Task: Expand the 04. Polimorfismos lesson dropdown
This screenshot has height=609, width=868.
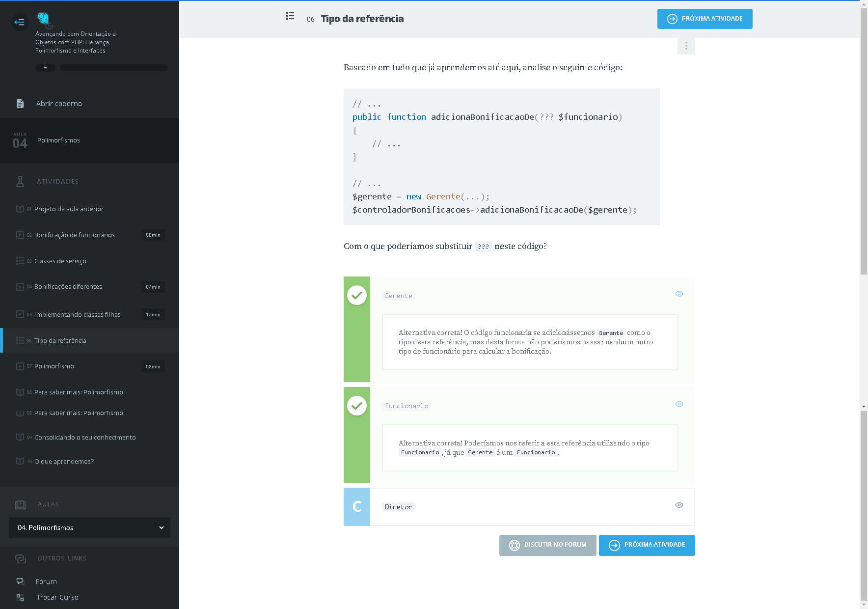Action: [x=89, y=527]
